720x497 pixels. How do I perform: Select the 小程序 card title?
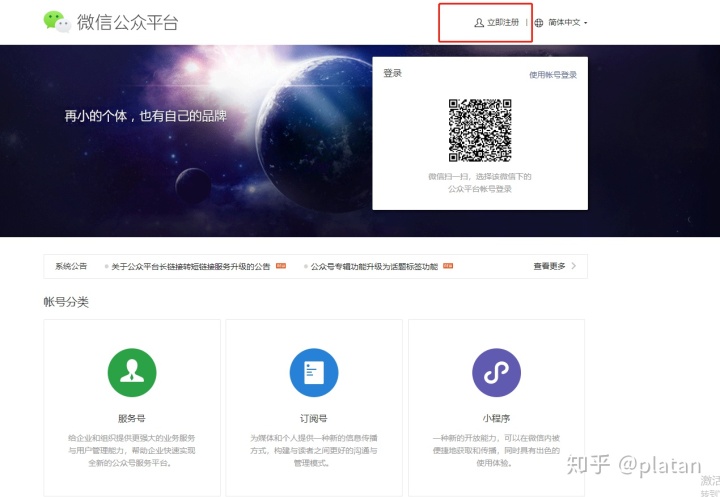click(496, 418)
